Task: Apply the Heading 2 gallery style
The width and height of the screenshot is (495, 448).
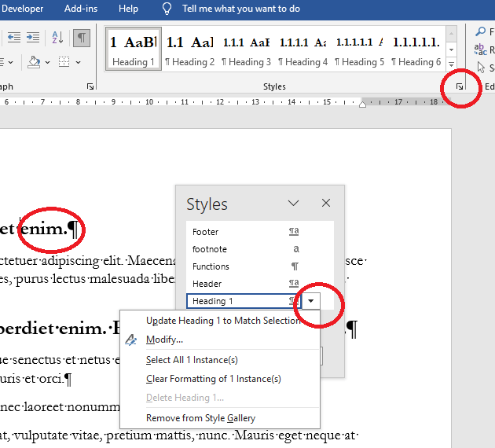Action: click(190, 49)
